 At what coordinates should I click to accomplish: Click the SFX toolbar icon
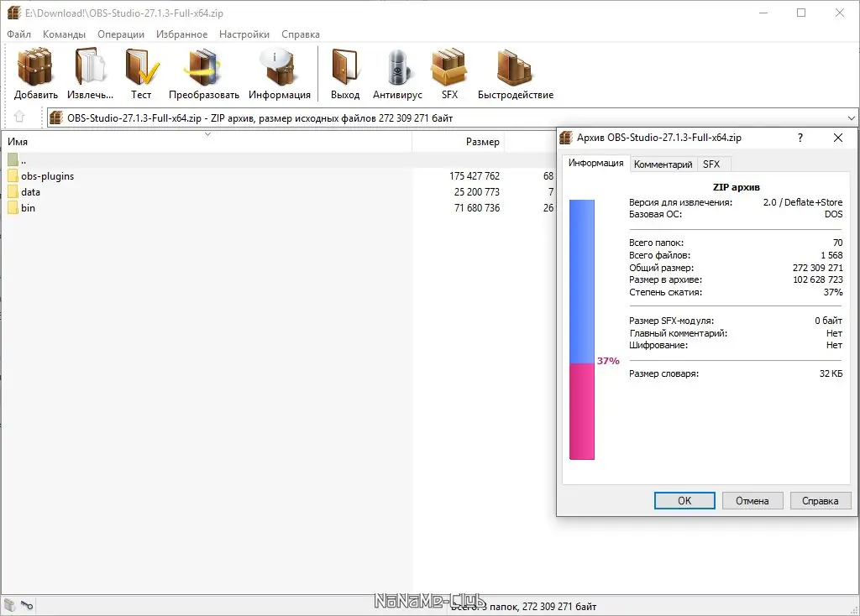[x=449, y=67]
